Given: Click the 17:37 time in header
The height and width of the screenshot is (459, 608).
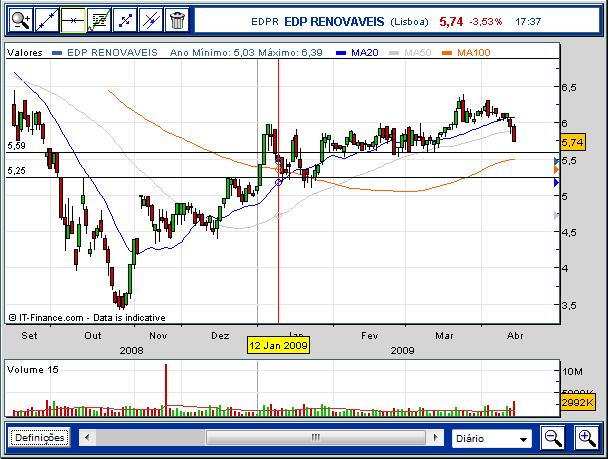Looking at the screenshot, I should pos(528,22).
